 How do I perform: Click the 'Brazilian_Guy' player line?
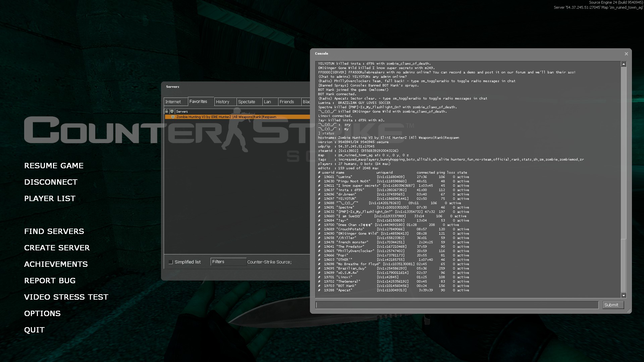[x=393, y=268]
